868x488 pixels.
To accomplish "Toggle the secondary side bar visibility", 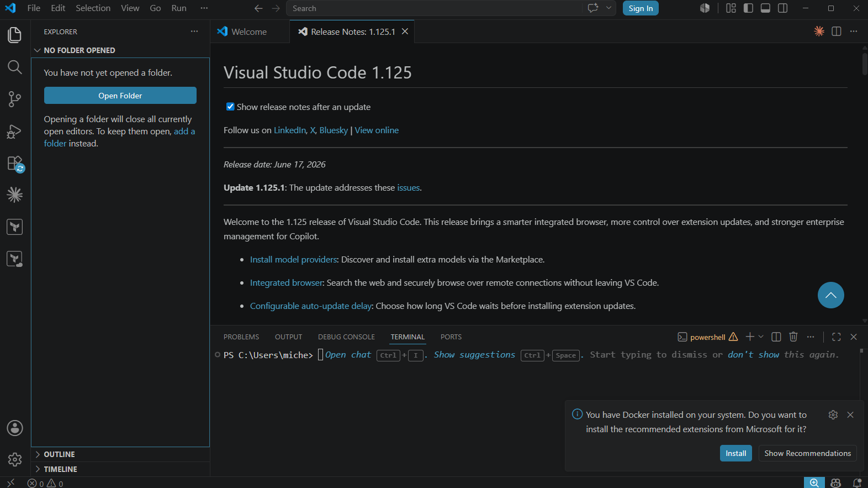I will (782, 8).
